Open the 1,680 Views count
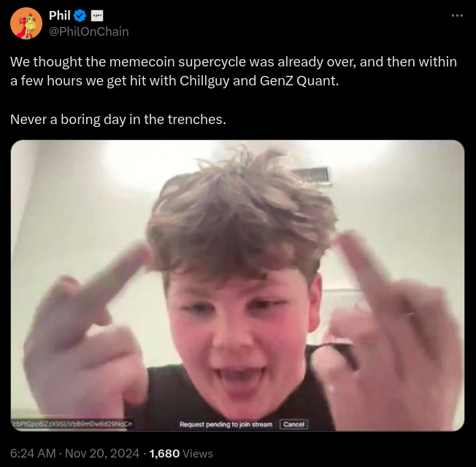Viewport: 476px width, 467px height. [x=181, y=453]
